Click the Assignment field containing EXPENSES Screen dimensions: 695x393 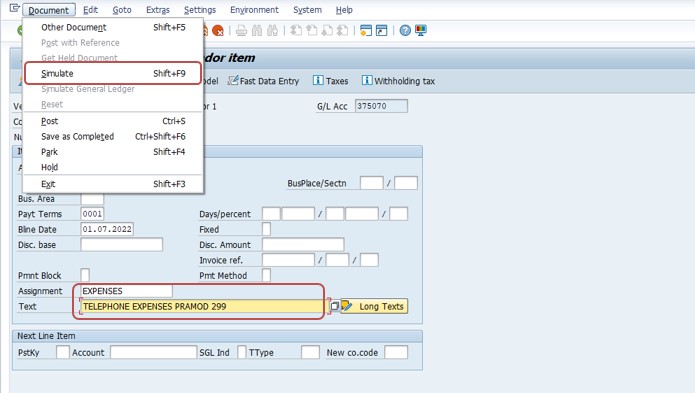pos(126,291)
